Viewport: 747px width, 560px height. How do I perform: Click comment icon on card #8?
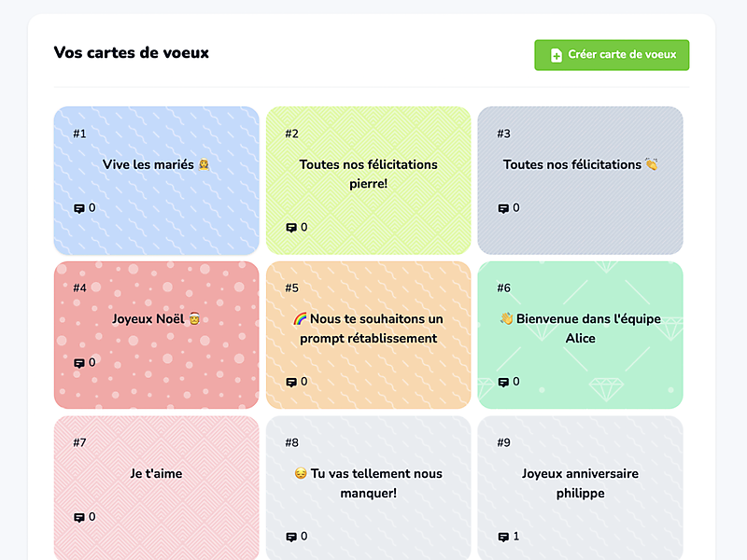click(x=291, y=537)
